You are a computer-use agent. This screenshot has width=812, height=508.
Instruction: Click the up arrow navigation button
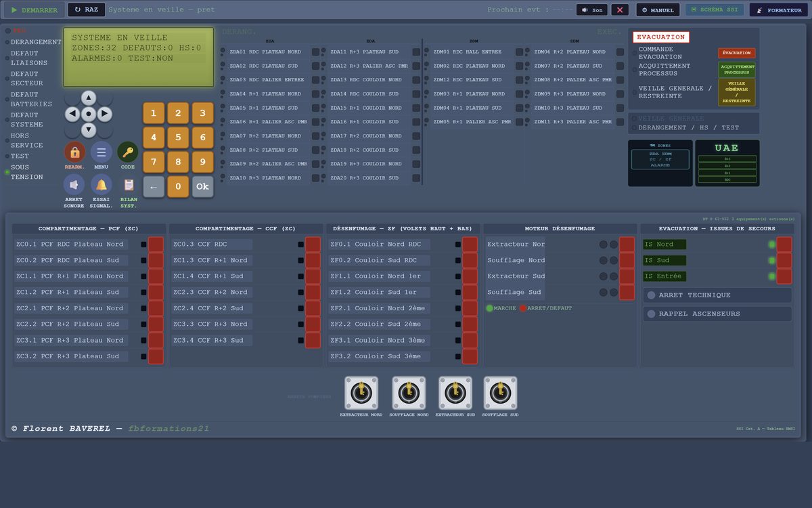(x=89, y=98)
